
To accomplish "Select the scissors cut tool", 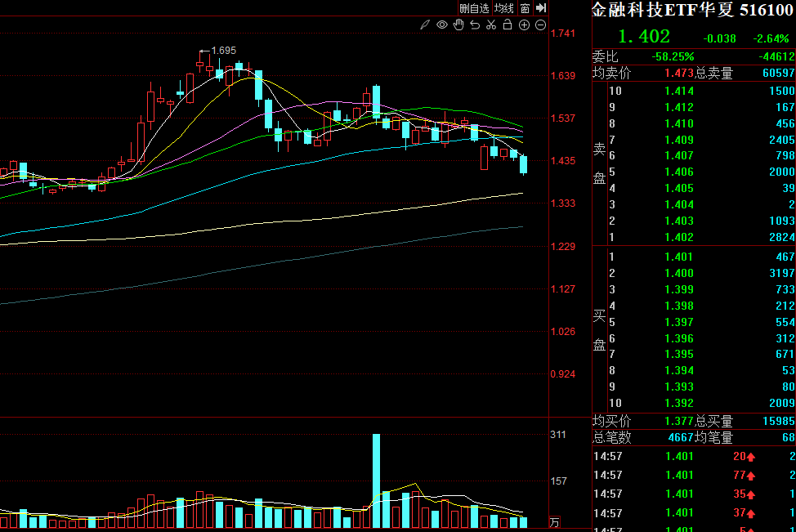I will click(x=491, y=25).
